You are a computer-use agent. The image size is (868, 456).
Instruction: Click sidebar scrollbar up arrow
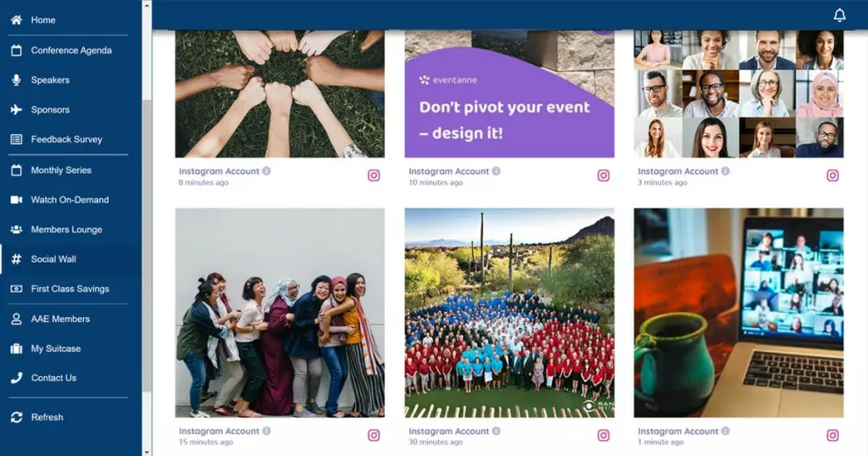[147, 4]
